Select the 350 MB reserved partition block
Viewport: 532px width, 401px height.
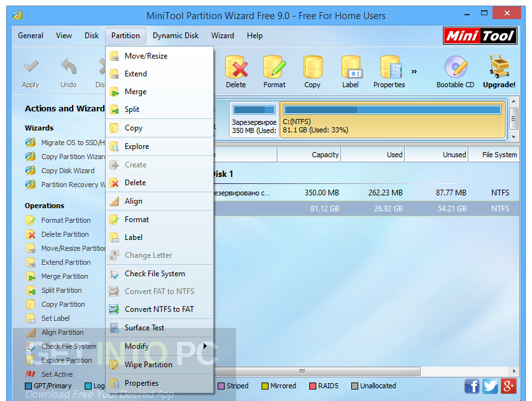pos(254,120)
